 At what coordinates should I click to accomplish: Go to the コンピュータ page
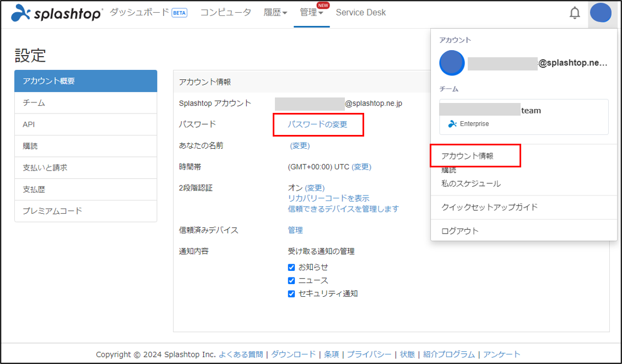[226, 13]
